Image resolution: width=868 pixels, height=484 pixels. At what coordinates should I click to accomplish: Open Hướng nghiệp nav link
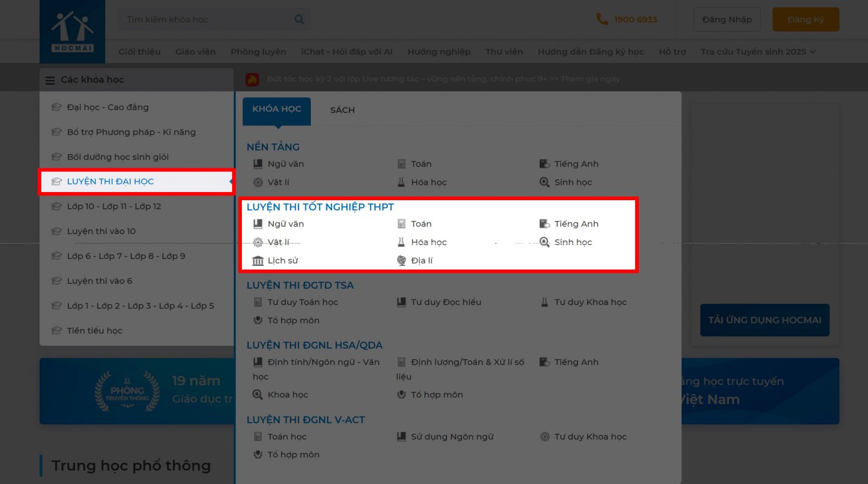[439, 52]
